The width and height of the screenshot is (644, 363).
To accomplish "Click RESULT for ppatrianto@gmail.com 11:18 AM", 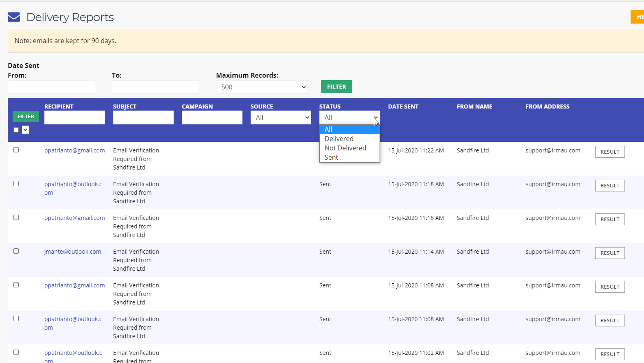I will pyautogui.click(x=610, y=219).
